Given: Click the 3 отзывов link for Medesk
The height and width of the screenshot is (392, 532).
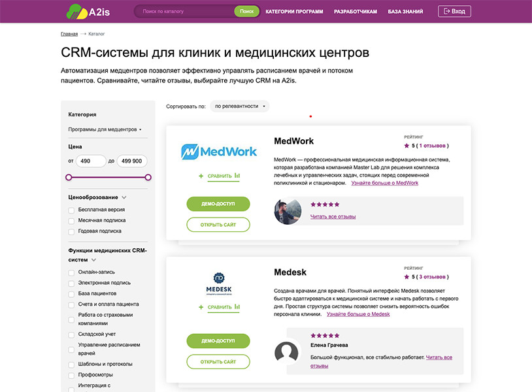Looking at the screenshot, I should click(432, 277).
